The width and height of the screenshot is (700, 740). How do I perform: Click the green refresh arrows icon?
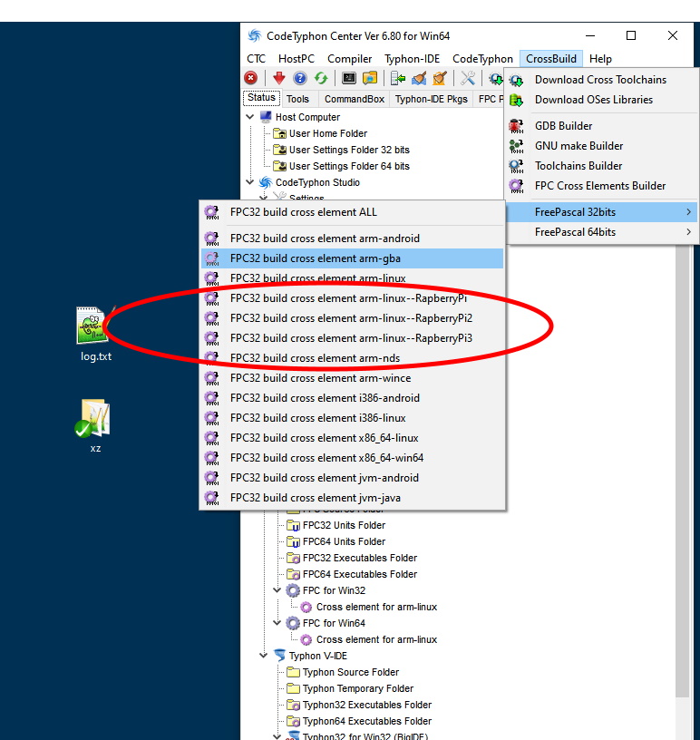coord(321,78)
